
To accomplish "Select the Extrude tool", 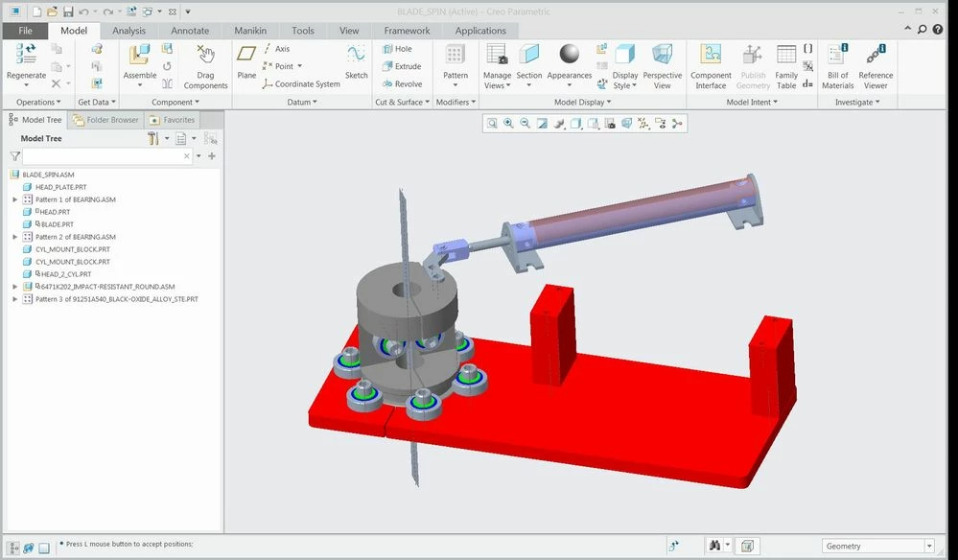I will [x=402, y=66].
